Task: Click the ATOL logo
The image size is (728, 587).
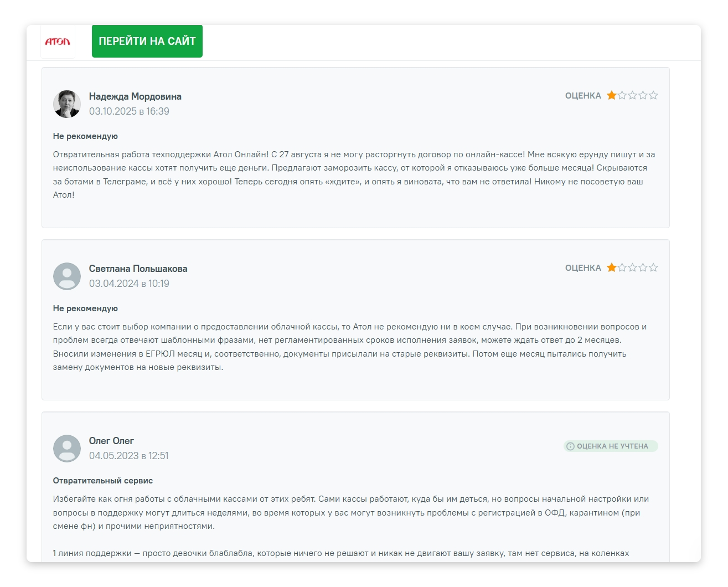Action: 57,41
